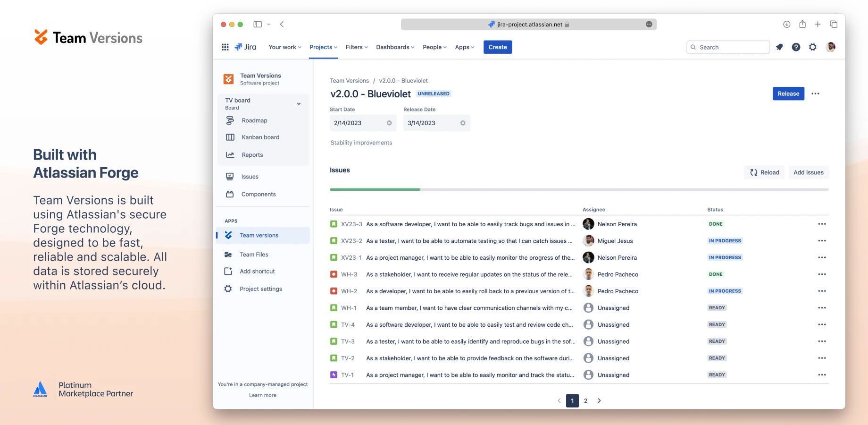Click the Release Date input 3/14/2023
Image resolution: width=868 pixels, height=425 pixels.
[x=436, y=123]
